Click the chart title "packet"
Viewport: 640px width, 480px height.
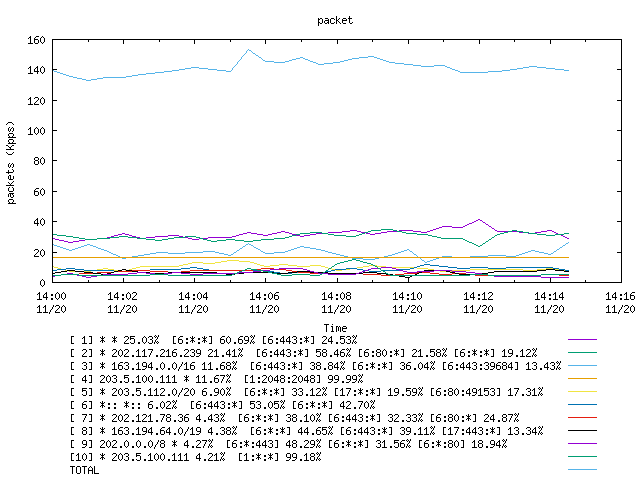(x=335, y=20)
